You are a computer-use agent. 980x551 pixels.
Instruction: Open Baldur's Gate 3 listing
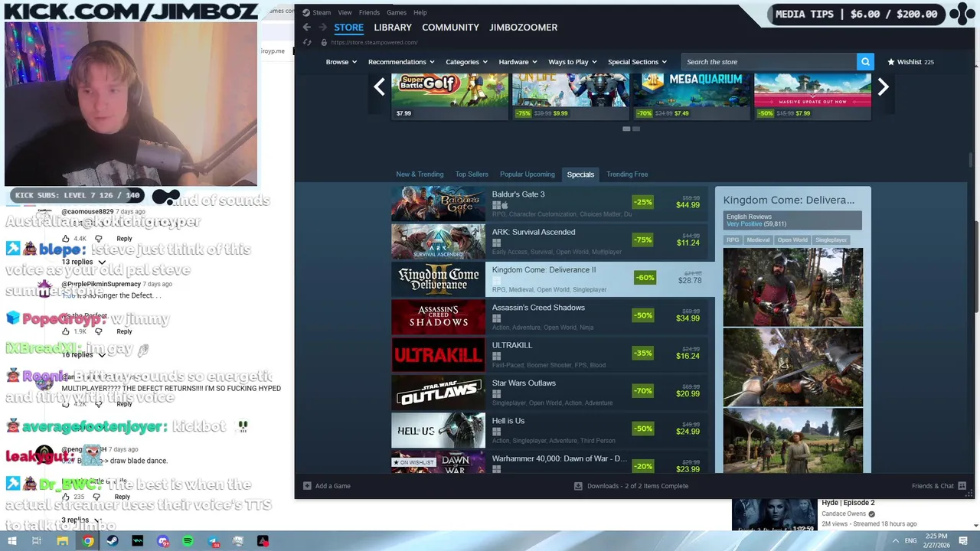548,204
